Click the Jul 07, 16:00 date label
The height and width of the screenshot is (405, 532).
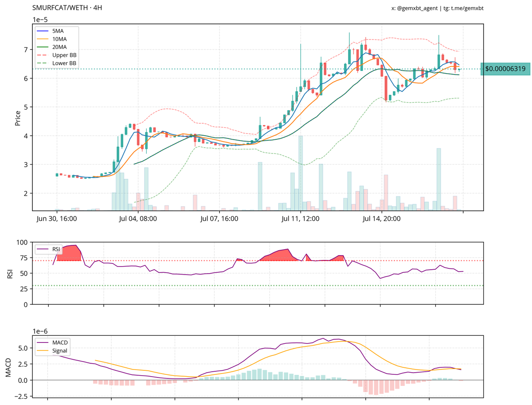pyautogui.click(x=219, y=219)
